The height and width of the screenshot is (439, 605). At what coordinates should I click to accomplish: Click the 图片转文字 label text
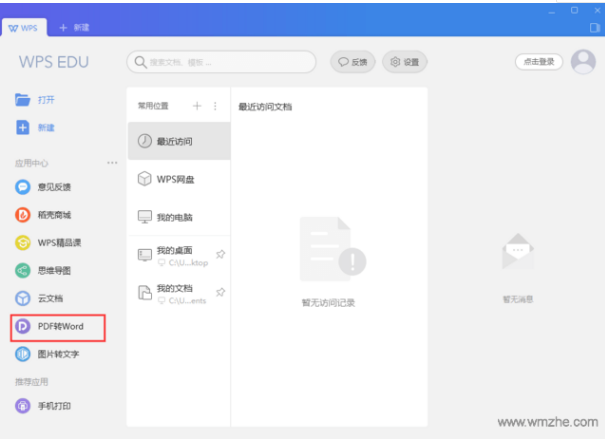pyautogui.click(x=58, y=354)
